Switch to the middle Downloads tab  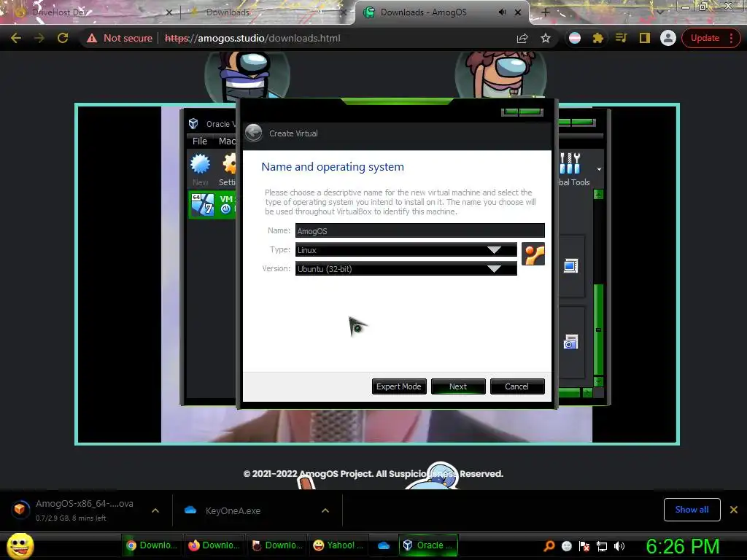(267, 12)
